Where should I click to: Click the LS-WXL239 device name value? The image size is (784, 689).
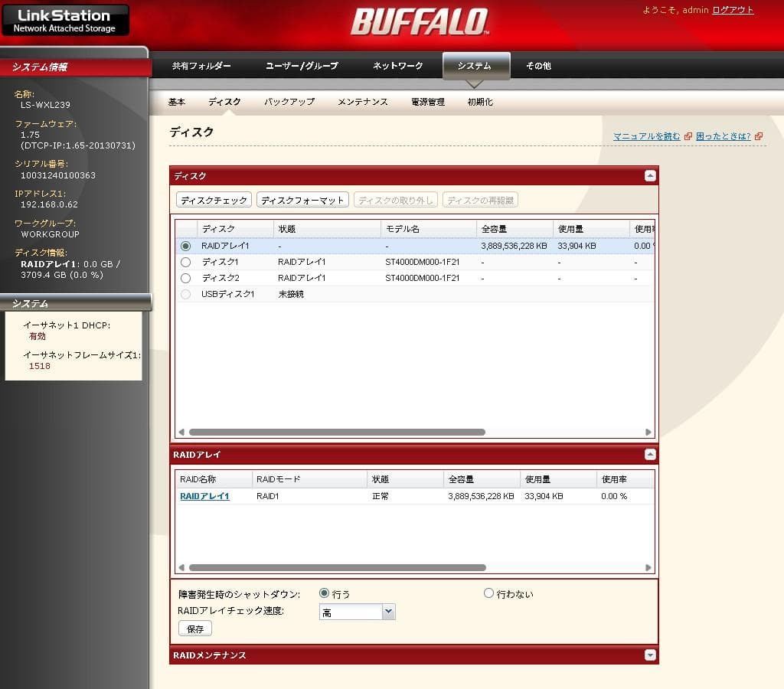point(45,105)
